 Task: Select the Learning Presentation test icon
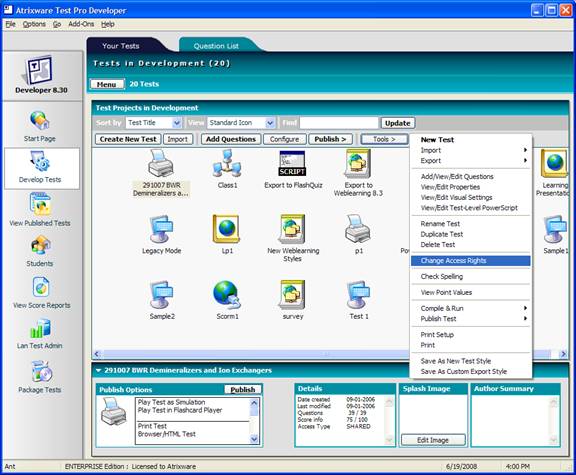(554, 163)
